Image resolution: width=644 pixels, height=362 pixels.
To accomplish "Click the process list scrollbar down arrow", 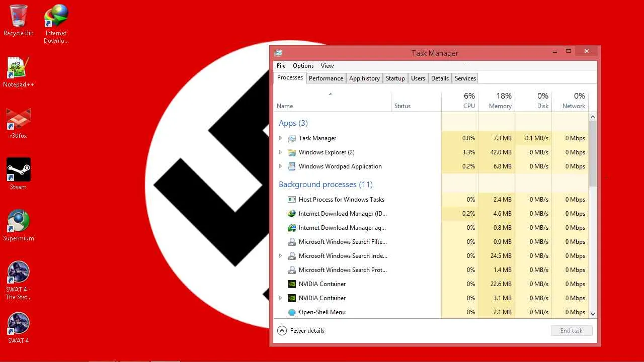I will (x=593, y=314).
